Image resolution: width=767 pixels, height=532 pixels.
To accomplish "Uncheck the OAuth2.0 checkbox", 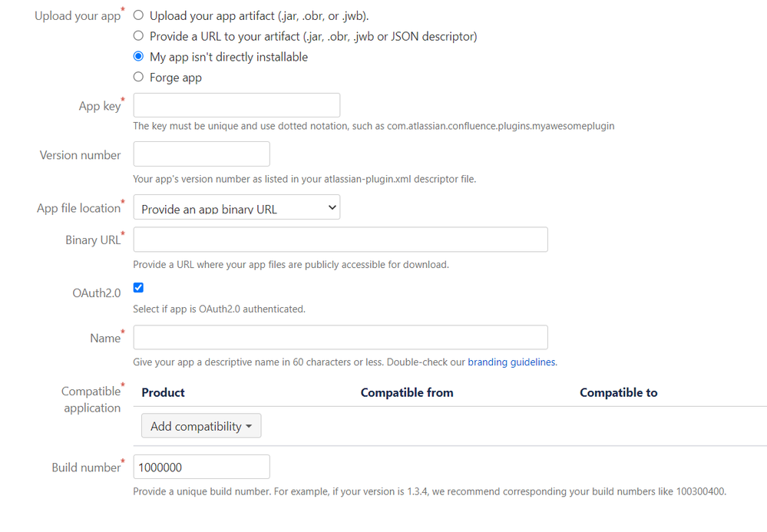I will point(138,287).
